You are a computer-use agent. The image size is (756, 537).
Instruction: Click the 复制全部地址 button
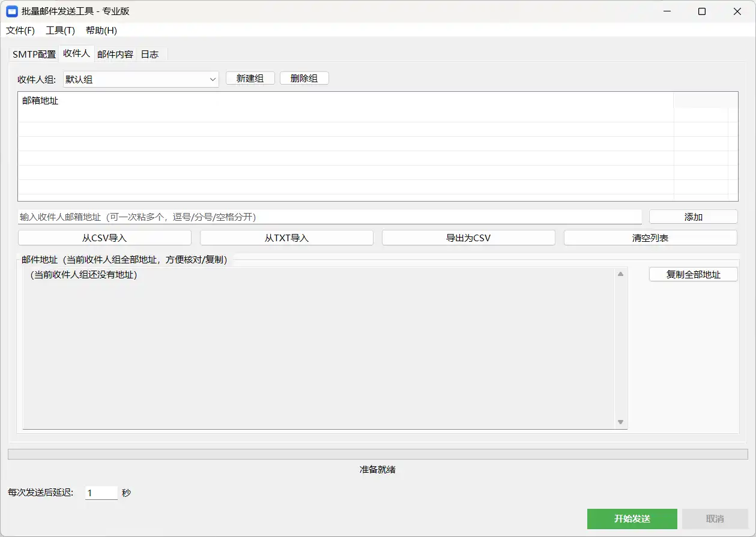tap(694, 274)
